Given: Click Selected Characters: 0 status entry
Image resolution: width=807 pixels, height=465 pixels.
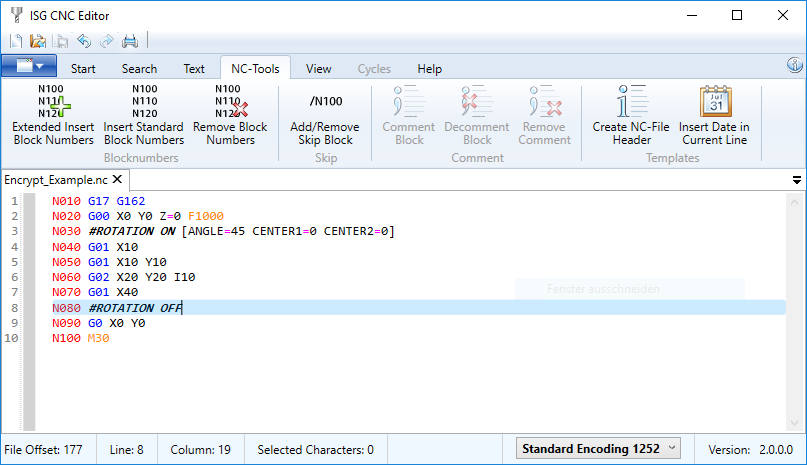Looking at the screenshot, I should coord(315,450).
